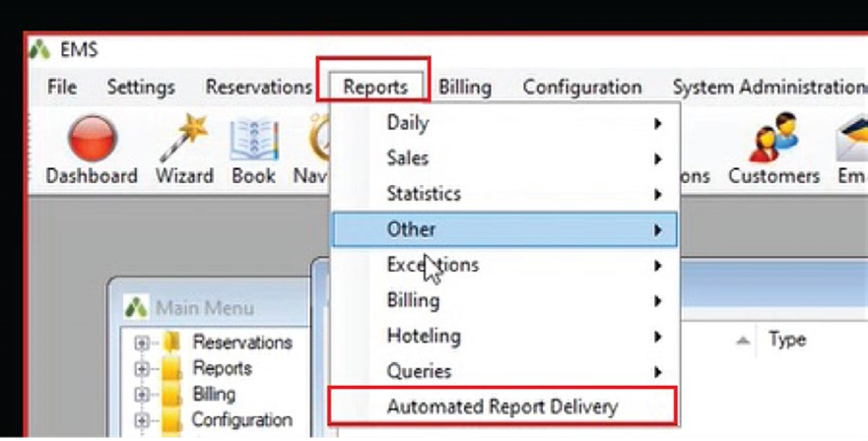Image resolution: width=868 pixels, height=441 pixels.
Task: Click the sort arrow left of Type
Action: [743, 341]
